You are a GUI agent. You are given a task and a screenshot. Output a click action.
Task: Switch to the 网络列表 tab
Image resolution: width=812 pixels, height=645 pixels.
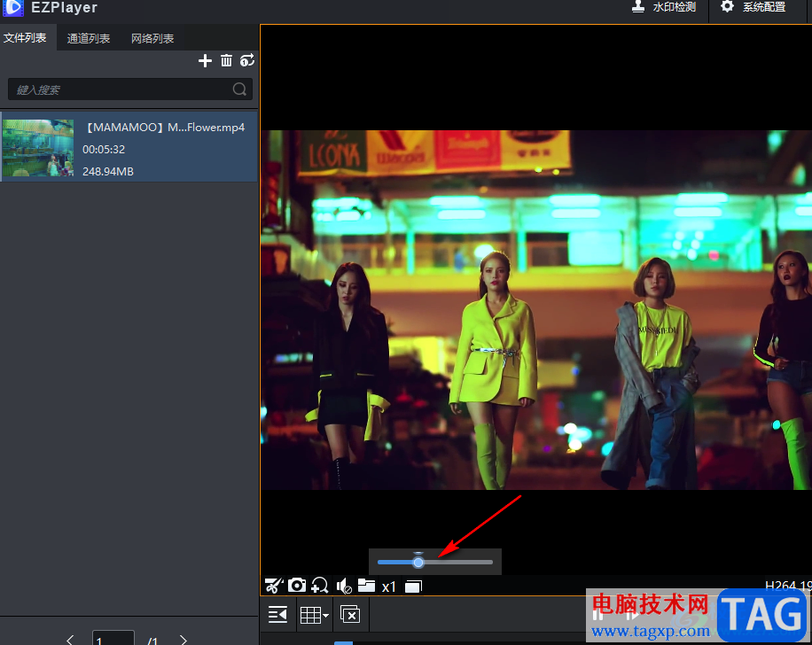point(152,38)
